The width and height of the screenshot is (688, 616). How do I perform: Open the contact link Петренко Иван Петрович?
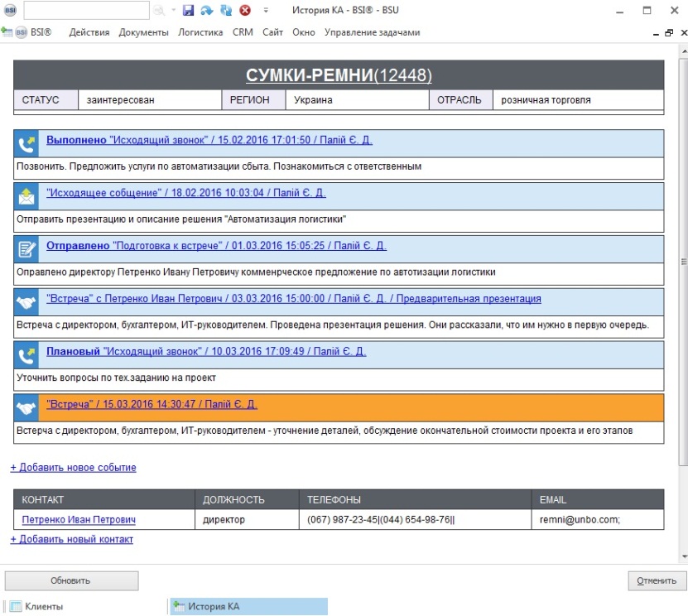[79, 520]
